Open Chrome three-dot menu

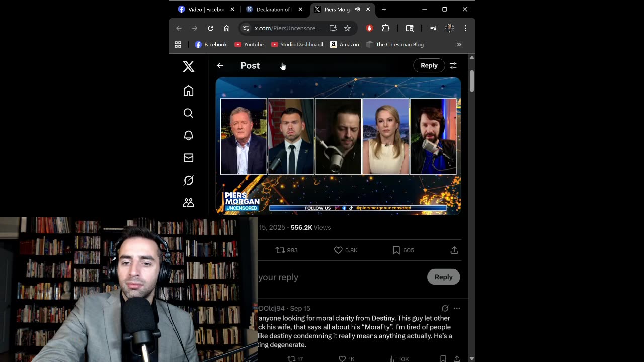coord(465,28)
